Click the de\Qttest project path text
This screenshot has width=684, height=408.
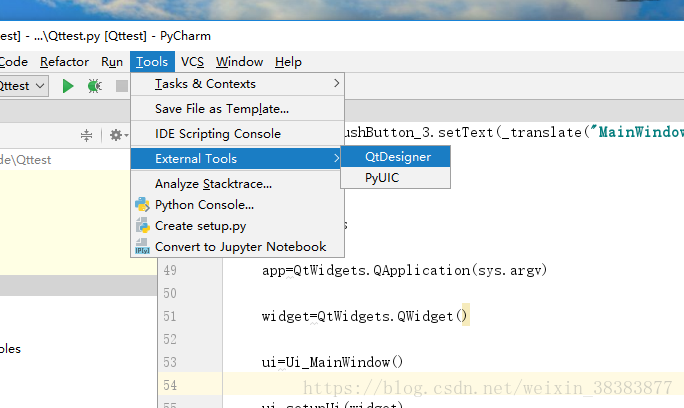point(26,160)
